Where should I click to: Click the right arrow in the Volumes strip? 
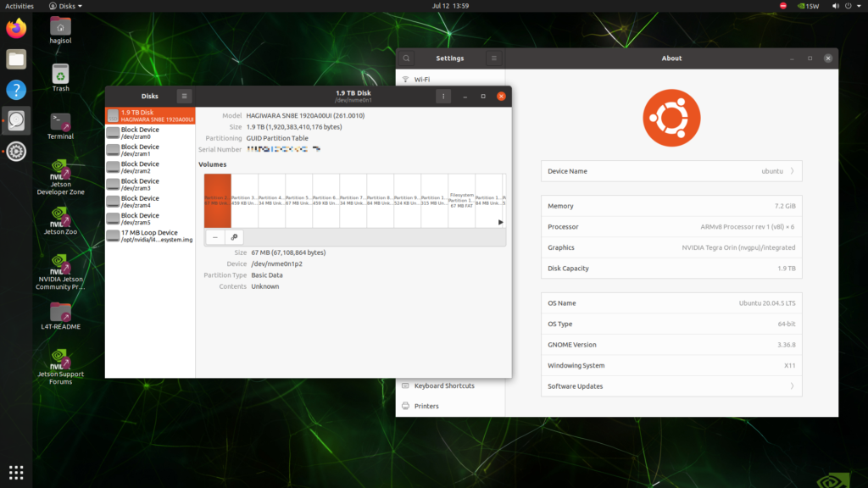click(500, 223)
